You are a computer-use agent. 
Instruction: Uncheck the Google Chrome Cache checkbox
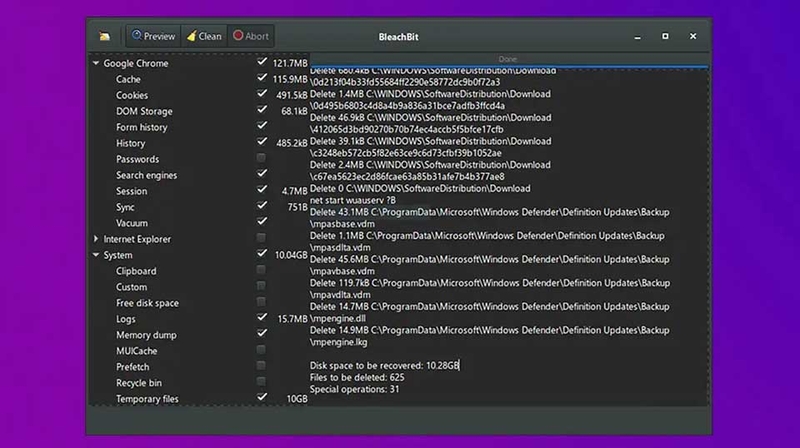262,78
